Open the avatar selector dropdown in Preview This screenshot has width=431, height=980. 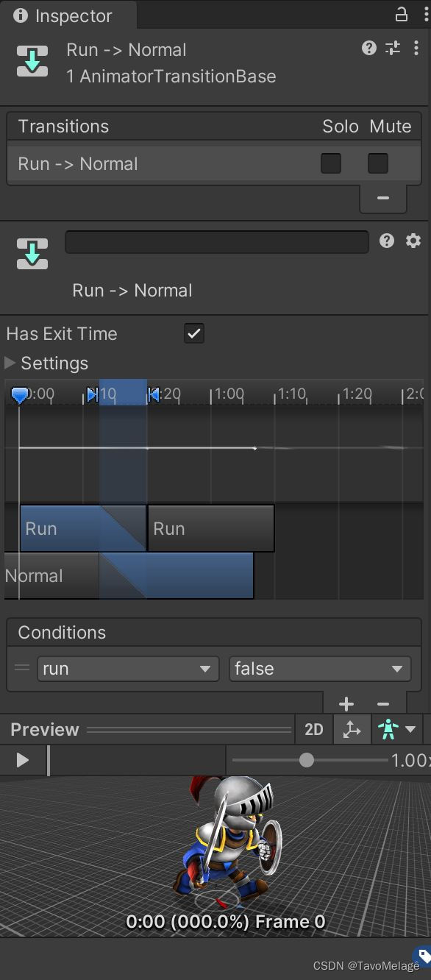click(409, 729)
